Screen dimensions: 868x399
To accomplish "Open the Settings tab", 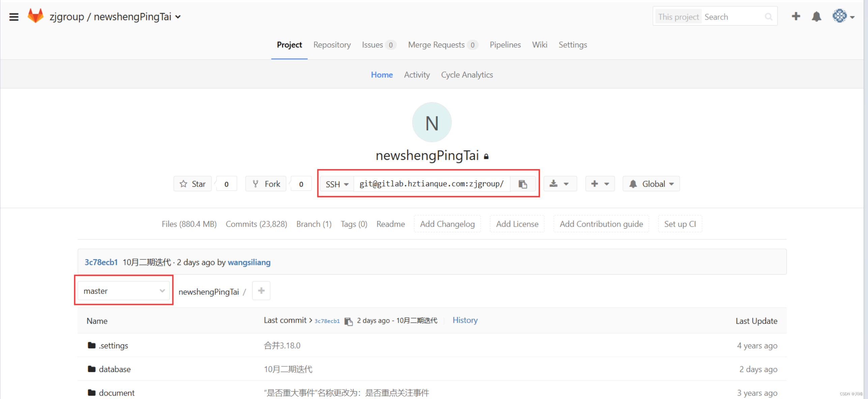I will click(x=573, y=45).
